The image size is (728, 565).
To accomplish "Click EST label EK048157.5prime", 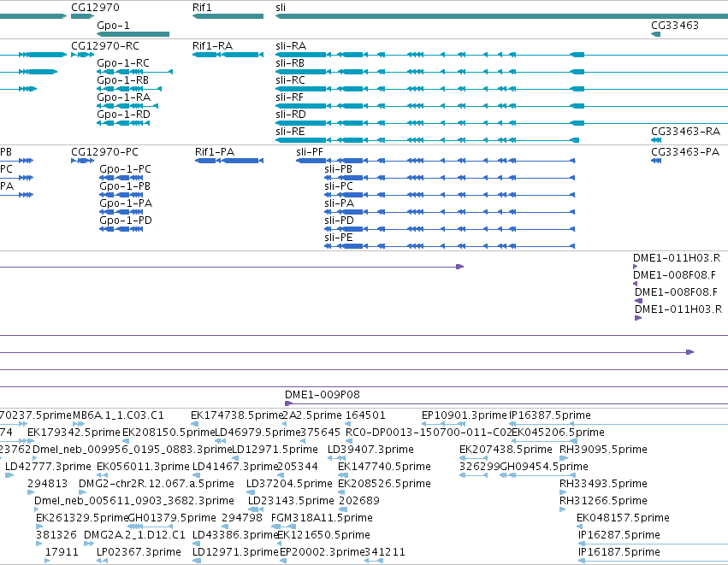I will point(623,518).
